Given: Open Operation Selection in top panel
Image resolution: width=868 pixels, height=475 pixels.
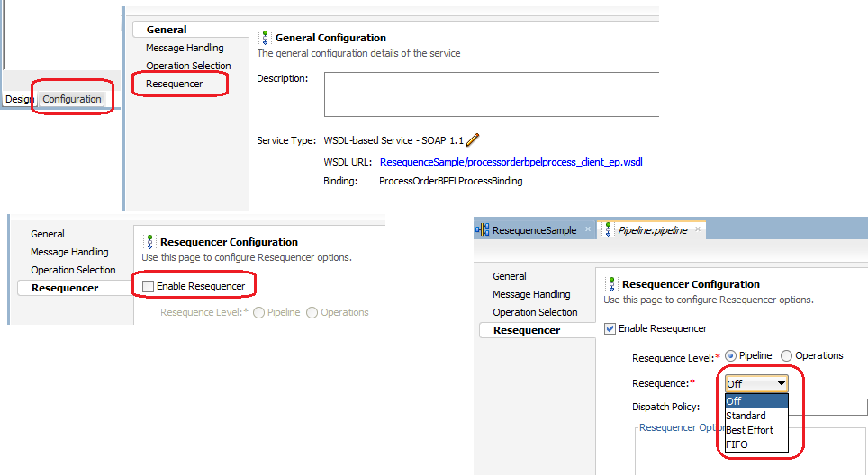Looking at the screenshot, I should (x=188, y=66).
